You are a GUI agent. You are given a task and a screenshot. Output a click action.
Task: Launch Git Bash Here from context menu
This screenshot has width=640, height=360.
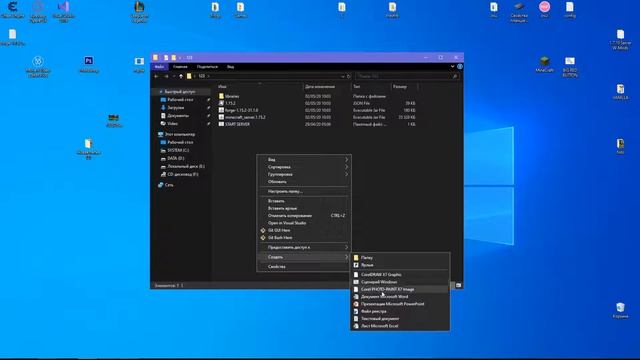click(x=304, y=238)
